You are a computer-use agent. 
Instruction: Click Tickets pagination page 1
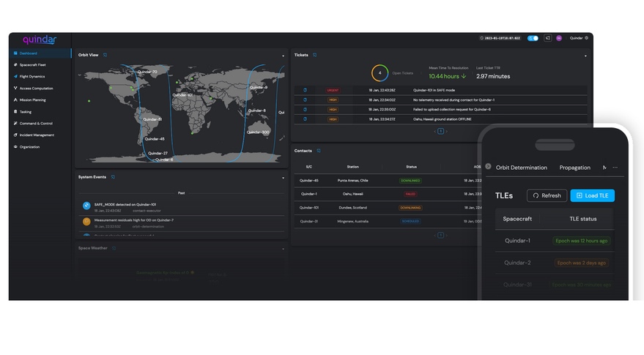tap(441, 131)
